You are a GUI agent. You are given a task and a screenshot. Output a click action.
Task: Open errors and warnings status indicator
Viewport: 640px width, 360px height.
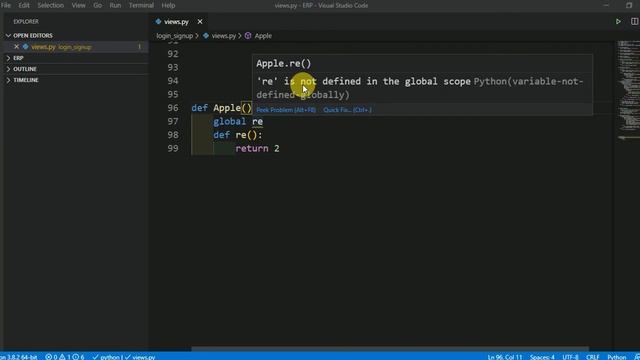coord(64,357)
